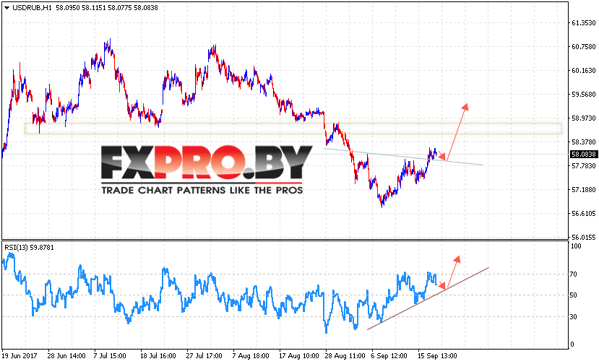Image resolution: width=599 pixels, height=364 pixels.
Task: Select price scale value 61.3530
Action: click(583, 23)
